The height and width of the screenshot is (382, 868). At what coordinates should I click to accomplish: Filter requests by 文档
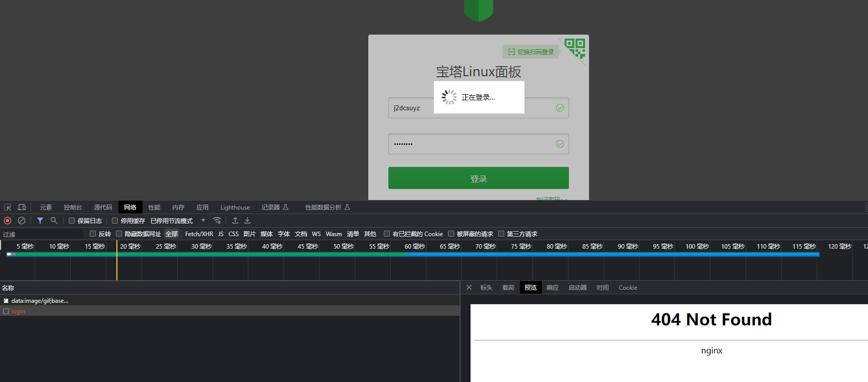(x=301, y=234)
